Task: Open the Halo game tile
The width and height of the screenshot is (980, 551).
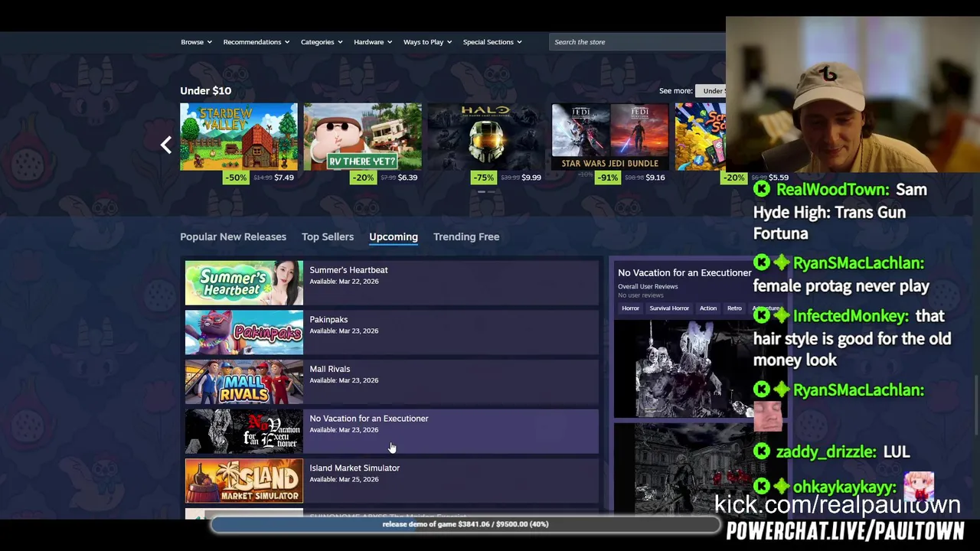Action: (486, 136)
